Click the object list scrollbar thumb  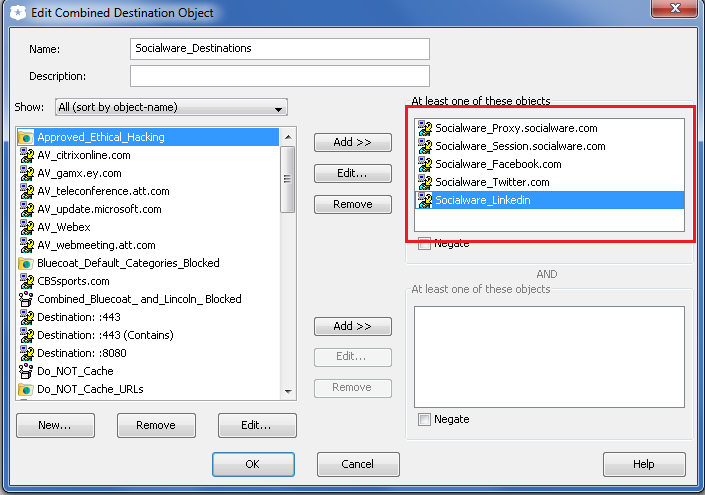(288, 179)
